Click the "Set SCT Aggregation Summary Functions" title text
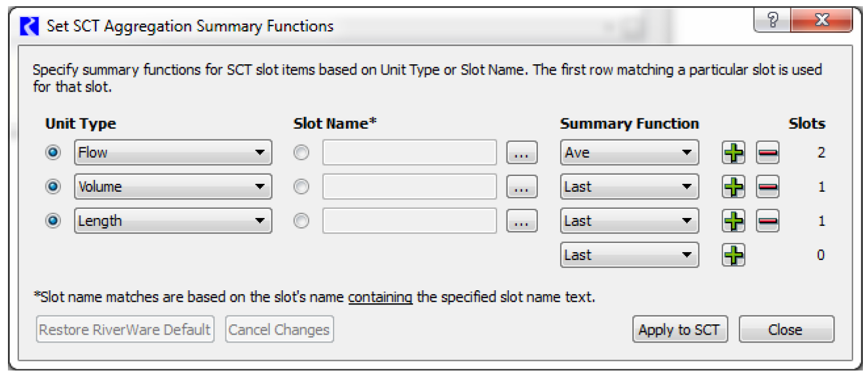The width and height of the screenshot is (868, 383). point(190,26)
